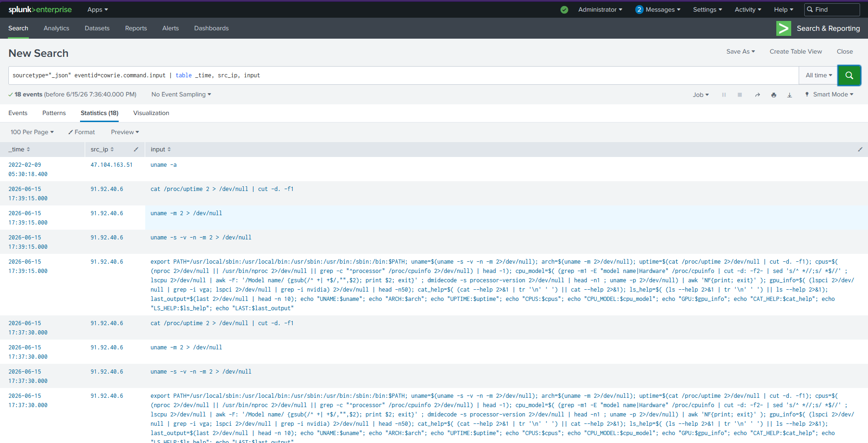Open the Help menu

784,10
